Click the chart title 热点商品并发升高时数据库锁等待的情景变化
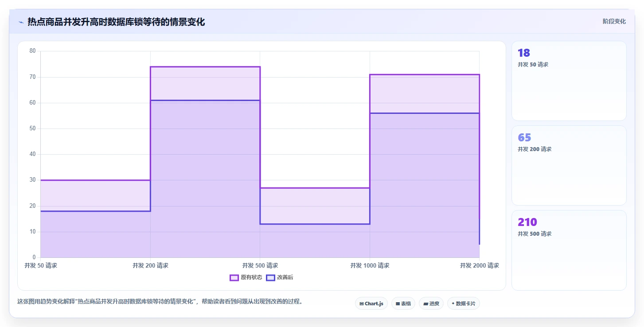This screenshot has height=327, width=644. tap(116, 22)
